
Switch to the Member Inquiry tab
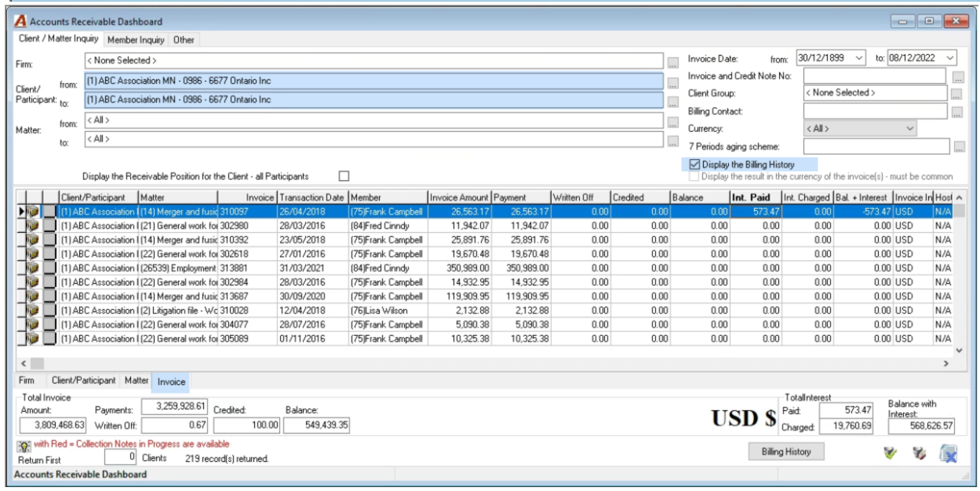(x=136, y=39)
